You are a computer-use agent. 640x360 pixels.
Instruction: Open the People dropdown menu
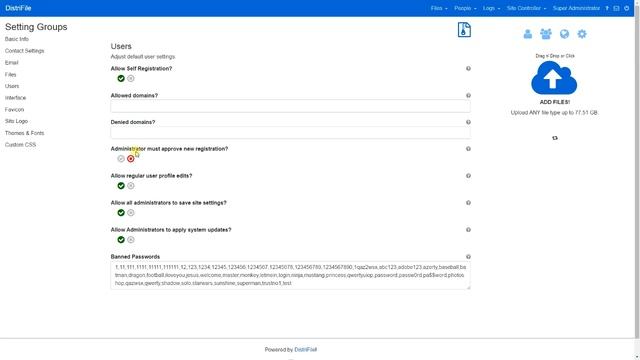pos(465,8)
